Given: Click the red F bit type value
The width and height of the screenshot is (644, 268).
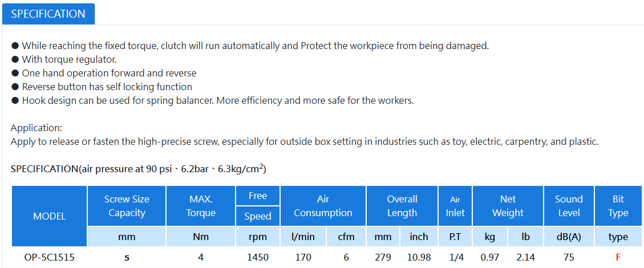Looking at the screenshot, I should point(618,258).
